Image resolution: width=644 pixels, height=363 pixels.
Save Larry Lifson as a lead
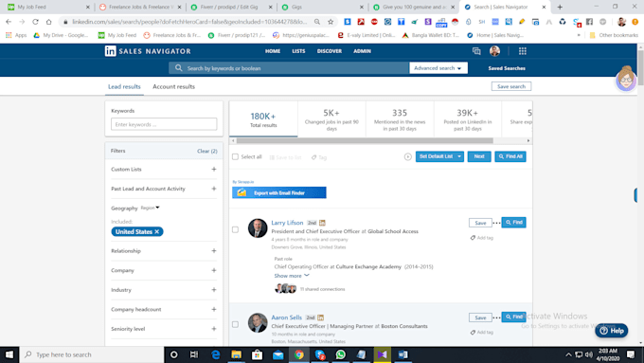click(x=480, y=223)
